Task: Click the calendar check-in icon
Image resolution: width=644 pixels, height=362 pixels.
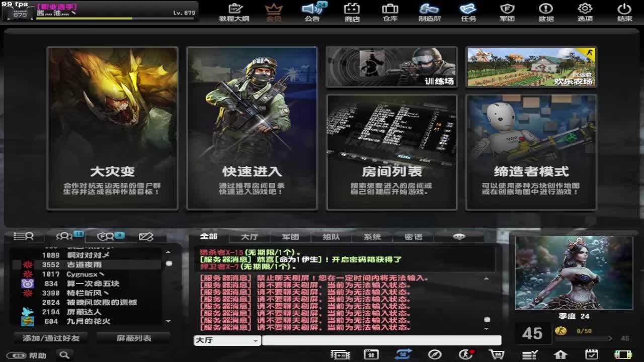Action: pos(592,355)
